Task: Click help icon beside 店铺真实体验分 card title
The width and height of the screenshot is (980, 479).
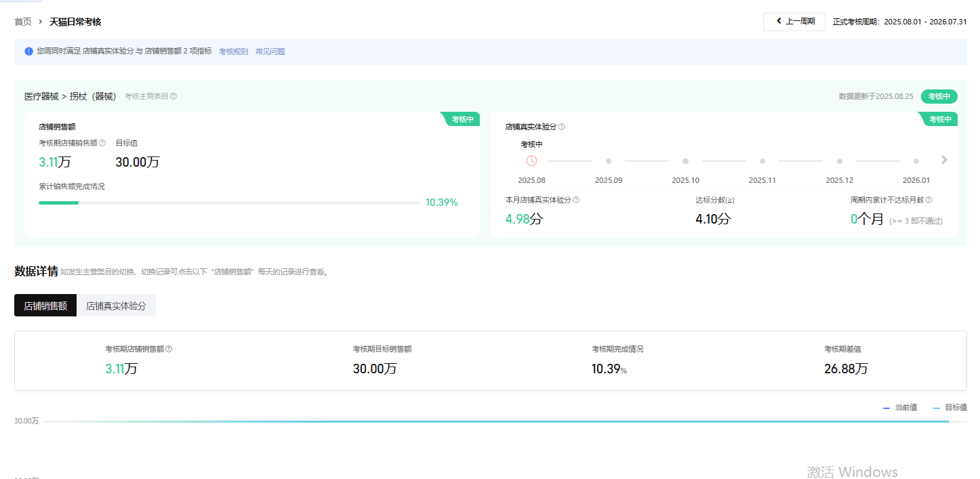Action: [561, 127]
